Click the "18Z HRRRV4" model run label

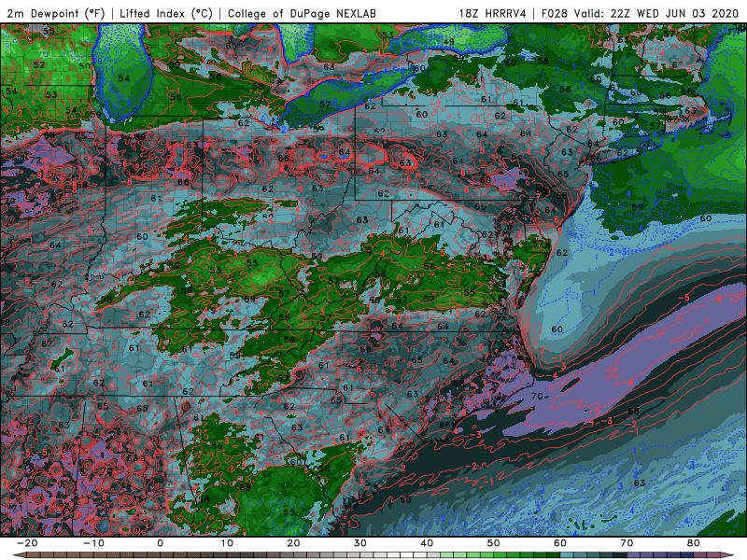(x=493, y=13)
